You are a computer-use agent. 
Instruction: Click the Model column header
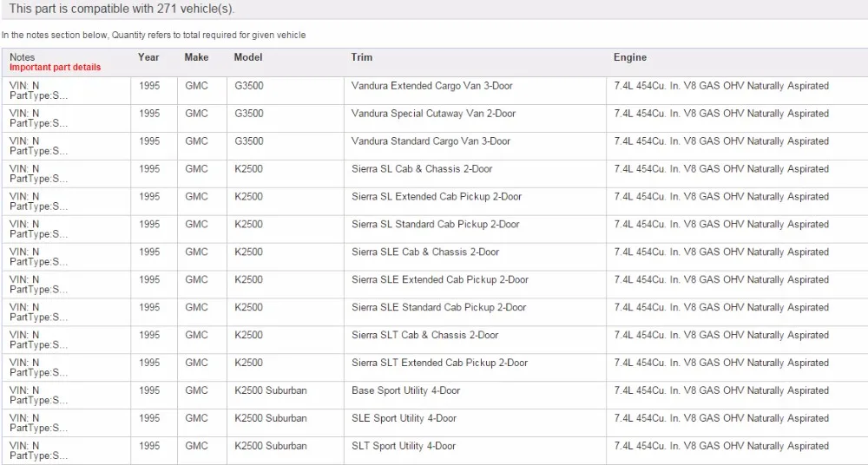[248, 57]
